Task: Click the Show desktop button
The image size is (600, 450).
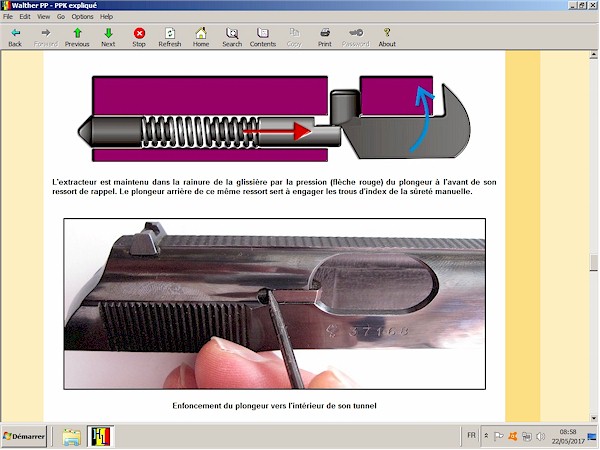Action: pos(592,436)
